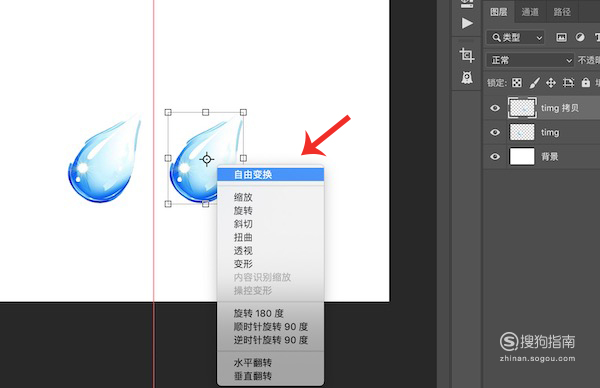Screen dimensions: 600x388
Task: Click the 背景 layer name
Action: coord(550,157)
